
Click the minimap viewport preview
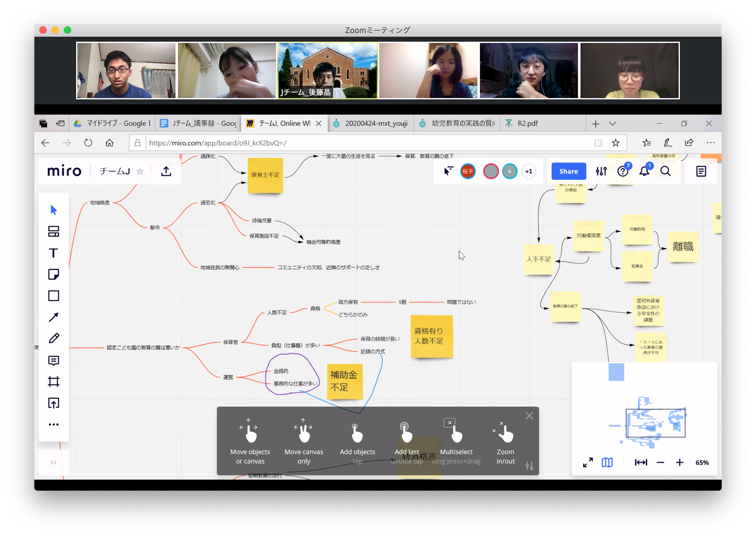(x=655, y=423)
